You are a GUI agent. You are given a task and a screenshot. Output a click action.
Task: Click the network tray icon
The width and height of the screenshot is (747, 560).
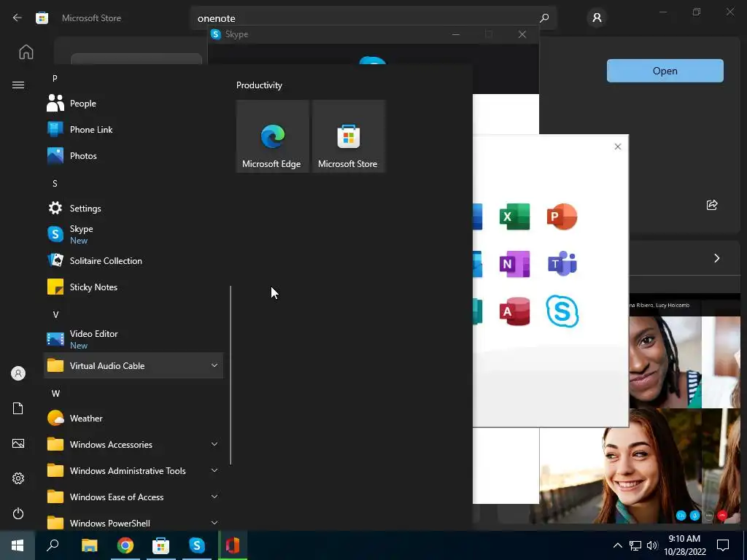(x=635, y=545)
